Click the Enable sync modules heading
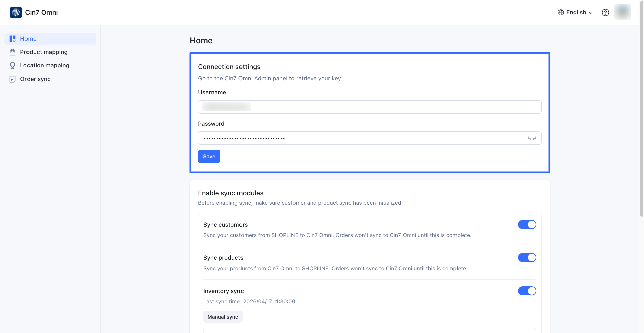The image size is (644, 333). coord(230,193)
